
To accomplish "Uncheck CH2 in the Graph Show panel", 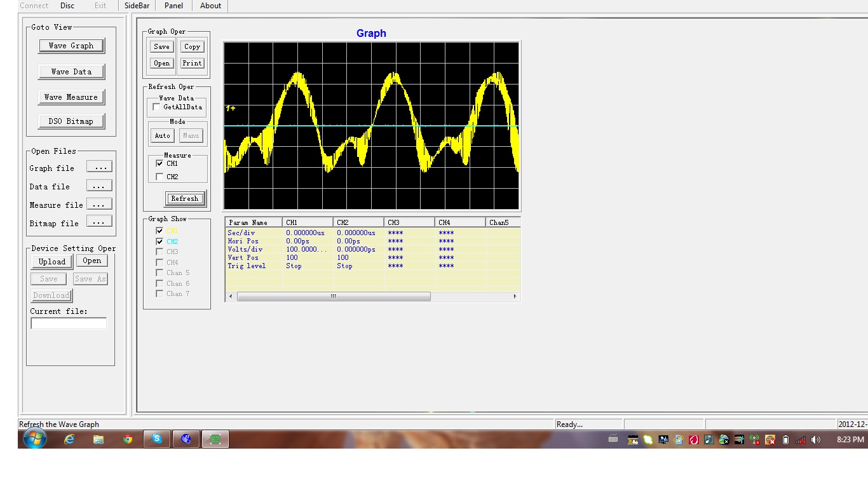I will 159,241.
